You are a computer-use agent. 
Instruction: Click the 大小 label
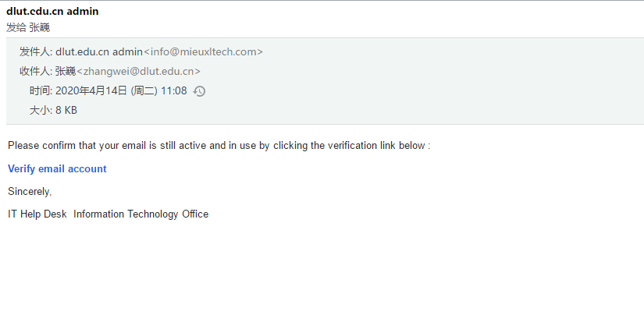[41, 110]
